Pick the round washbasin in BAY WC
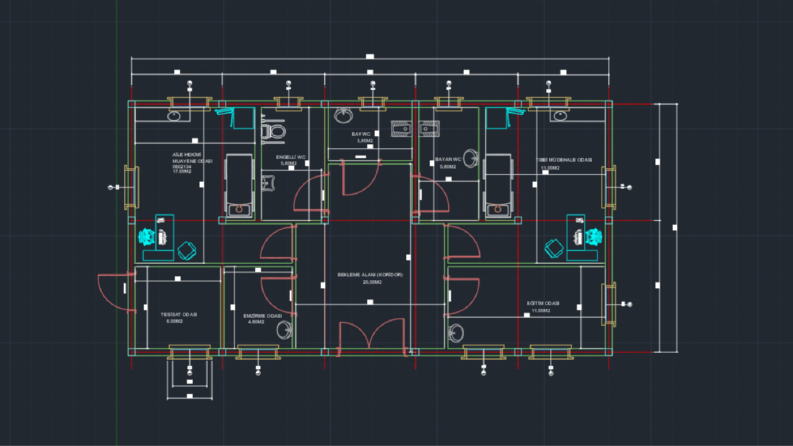Viewport: 793px width, 446px height. point(343,116)
